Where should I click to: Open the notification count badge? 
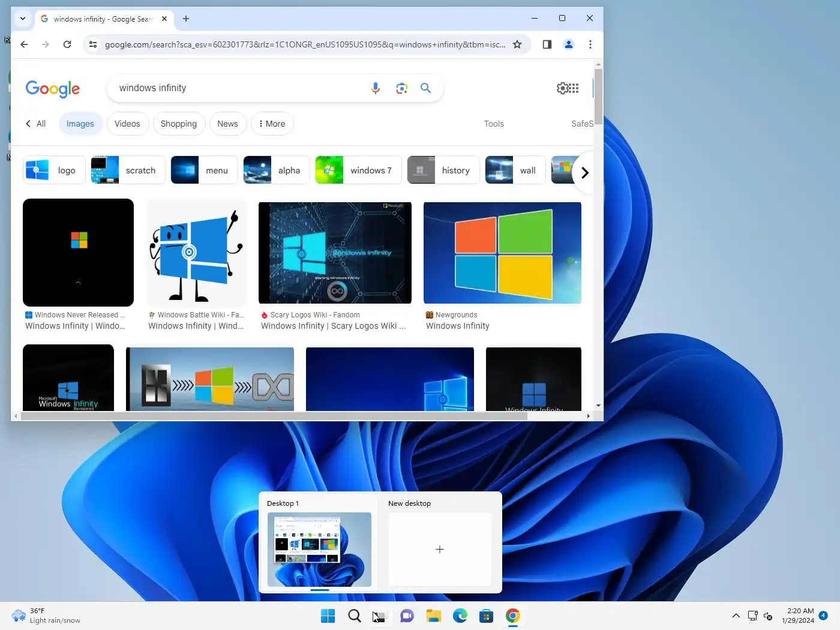coord(824,616)
